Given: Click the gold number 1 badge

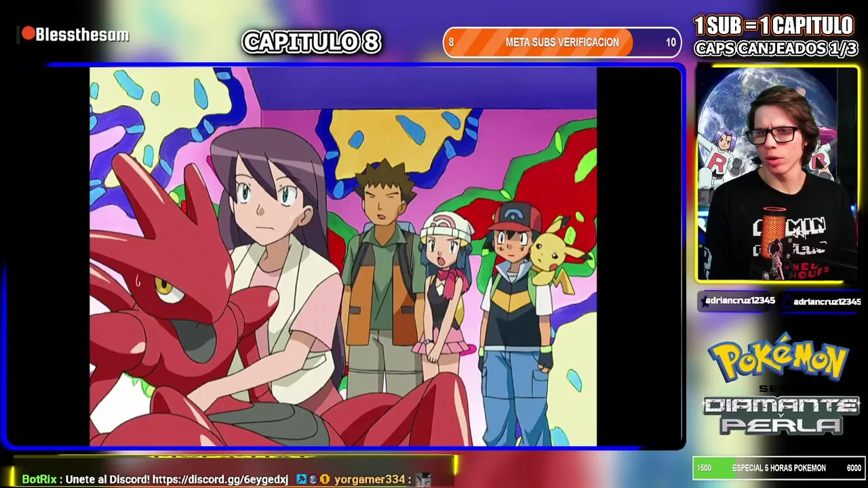Looking at the screenshot, I should 325,479.
